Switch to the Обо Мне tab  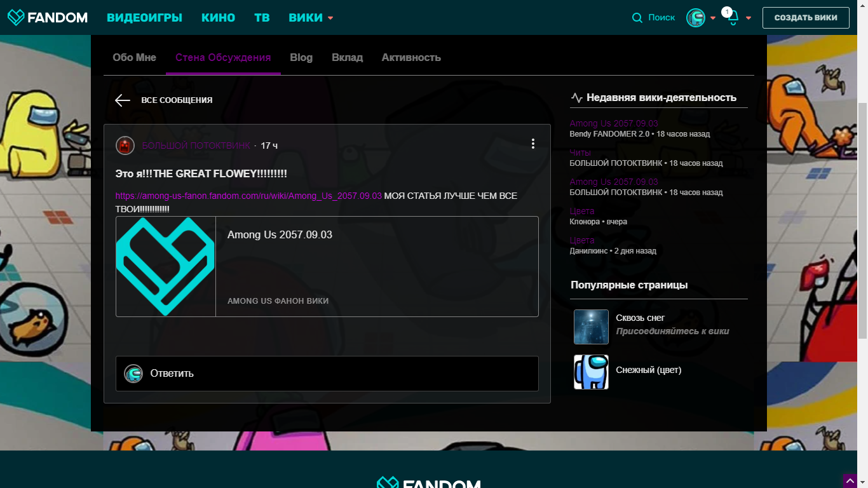click(x=135, y=57)
